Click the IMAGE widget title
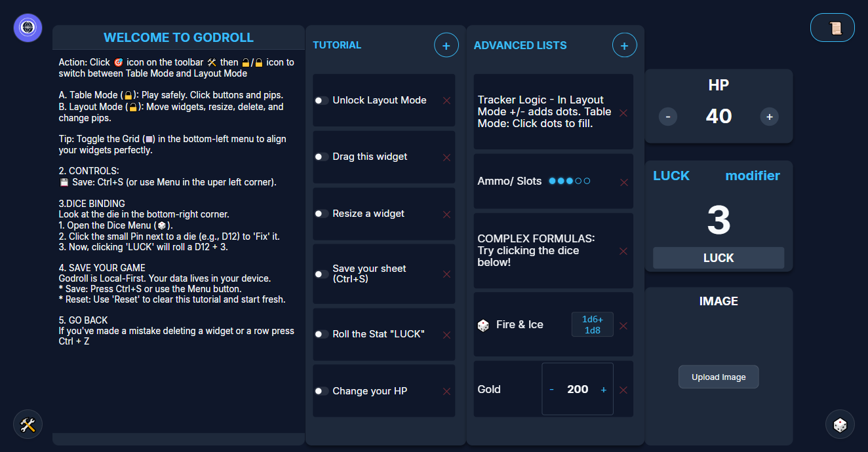This screenshot has width=868, height=452. click(x=719, y=301)
